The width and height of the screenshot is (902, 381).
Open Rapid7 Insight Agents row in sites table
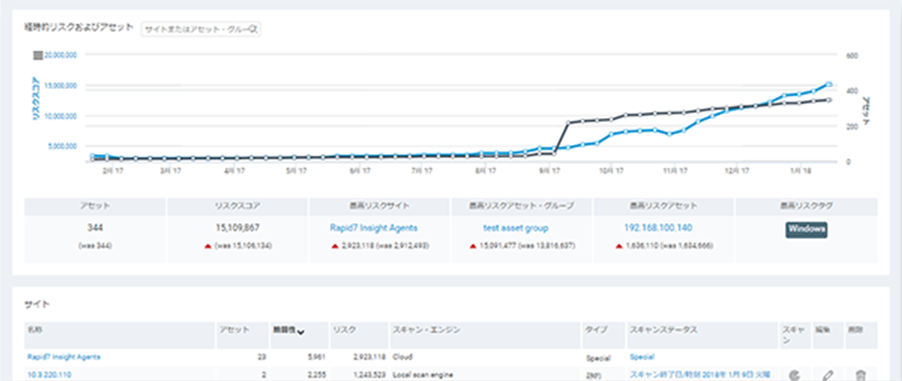coord(64,357)
